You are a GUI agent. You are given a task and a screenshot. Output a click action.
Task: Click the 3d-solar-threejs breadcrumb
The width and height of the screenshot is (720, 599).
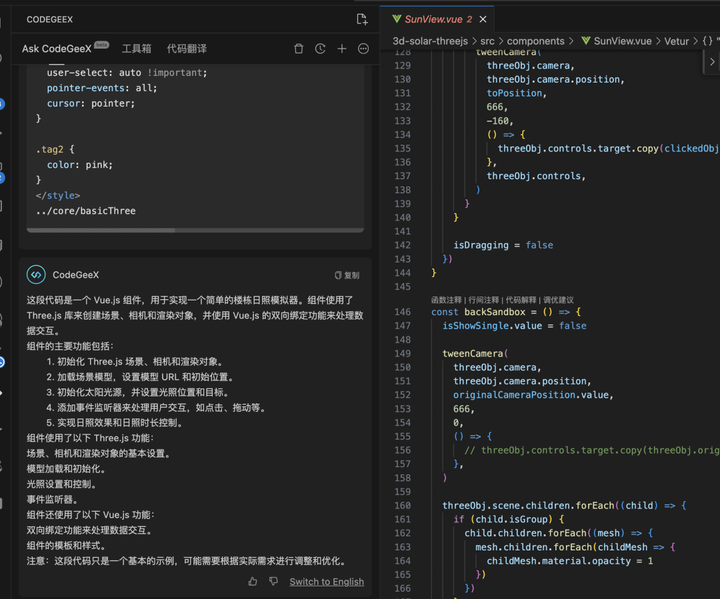tap(430, 41)
